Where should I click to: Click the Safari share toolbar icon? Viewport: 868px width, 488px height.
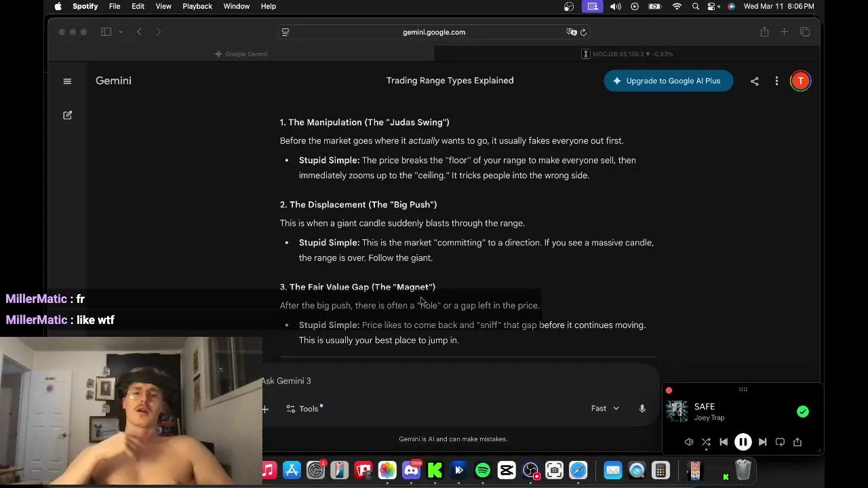(x=764, y=32)
